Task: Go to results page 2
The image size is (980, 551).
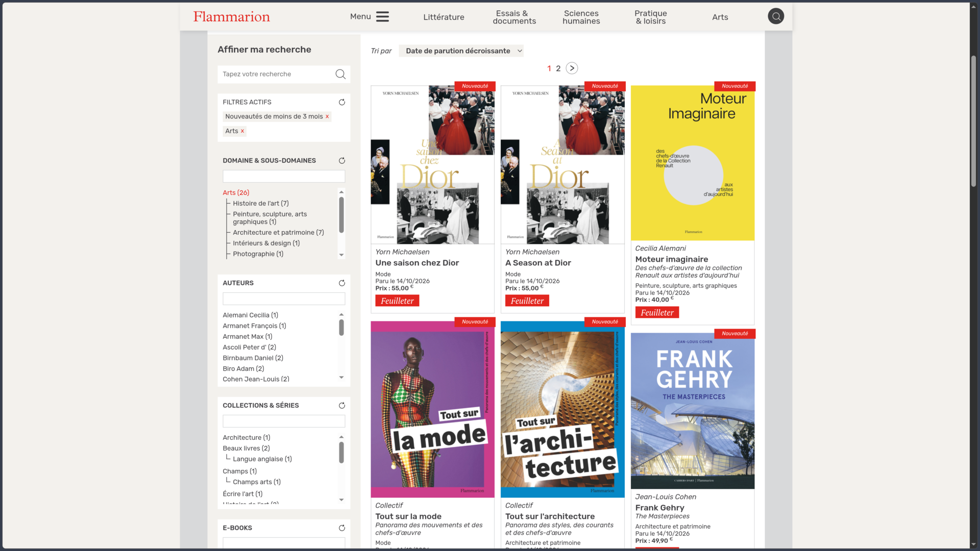Action: (558, 68)
